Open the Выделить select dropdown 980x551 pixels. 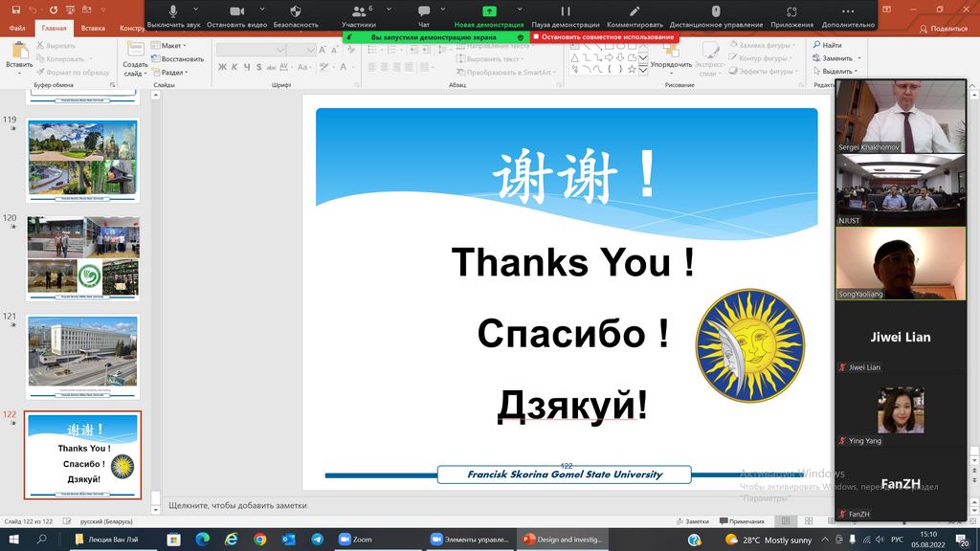(835, 71)
